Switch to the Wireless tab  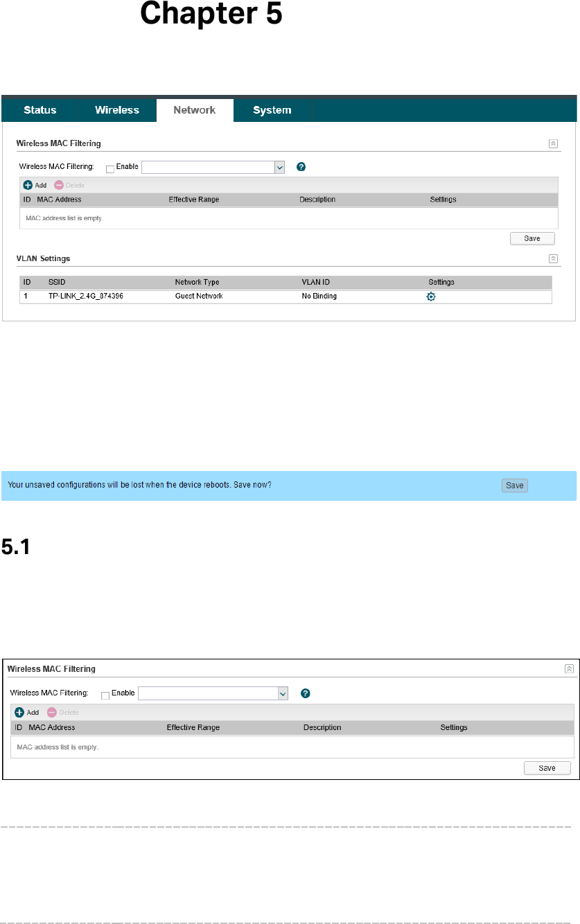[x=117, y=110]
